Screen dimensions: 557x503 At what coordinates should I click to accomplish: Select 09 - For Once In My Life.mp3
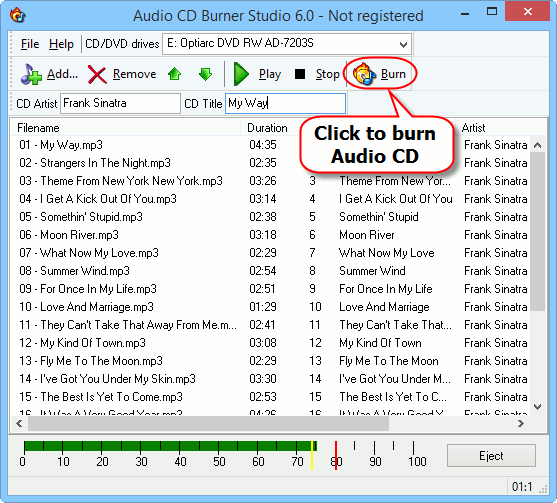click(88, 289)
